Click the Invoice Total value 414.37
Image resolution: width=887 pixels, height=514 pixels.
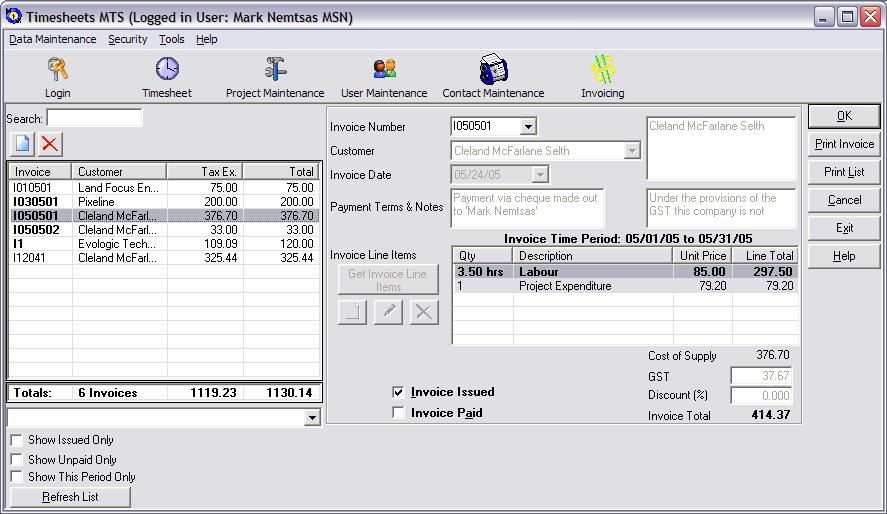pos(770,414)
